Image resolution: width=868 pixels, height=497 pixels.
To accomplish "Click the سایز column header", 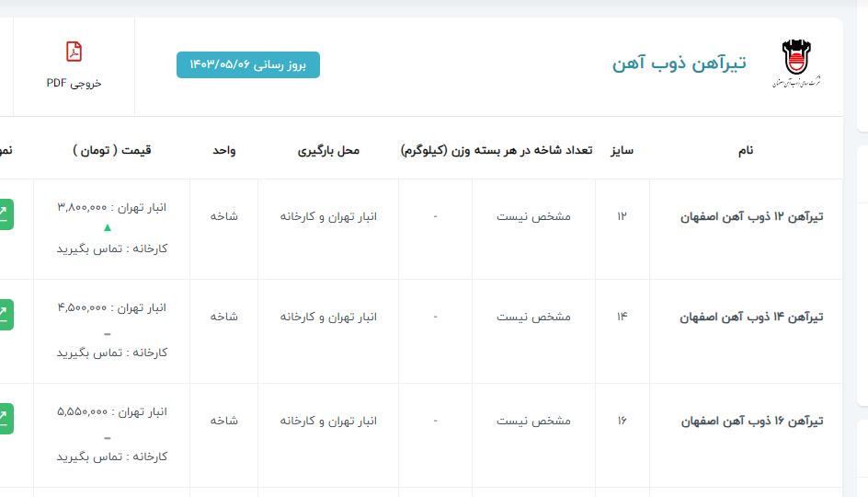I will pos(622,150).
